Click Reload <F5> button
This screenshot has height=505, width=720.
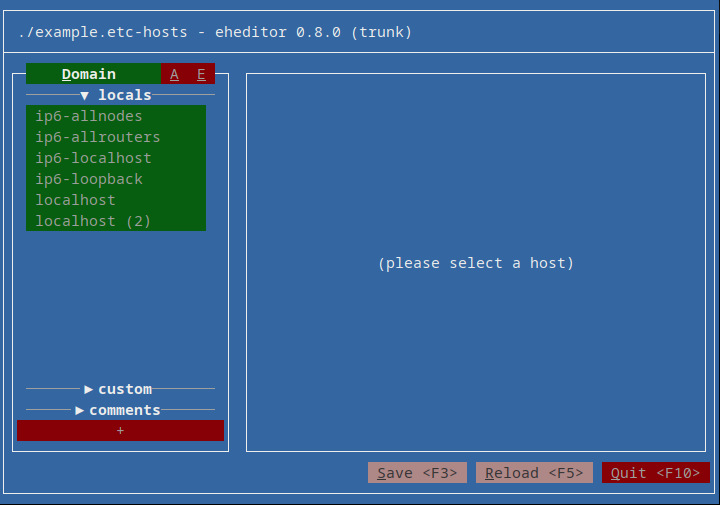(x=534, y=473)
